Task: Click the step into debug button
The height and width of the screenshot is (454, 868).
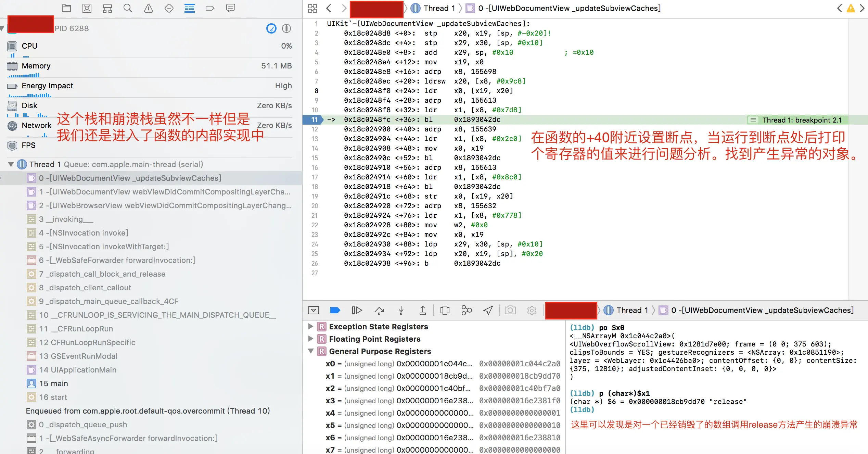Action: 401,310
